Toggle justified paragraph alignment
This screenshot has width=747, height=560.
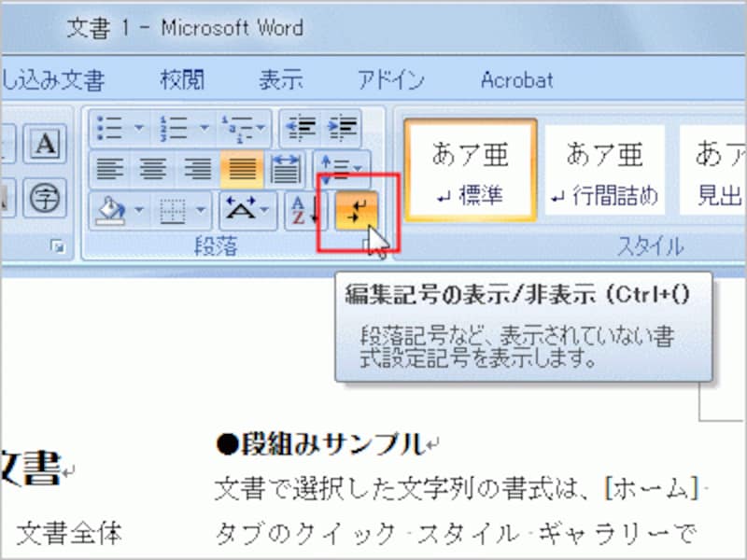tap(241, 170)
